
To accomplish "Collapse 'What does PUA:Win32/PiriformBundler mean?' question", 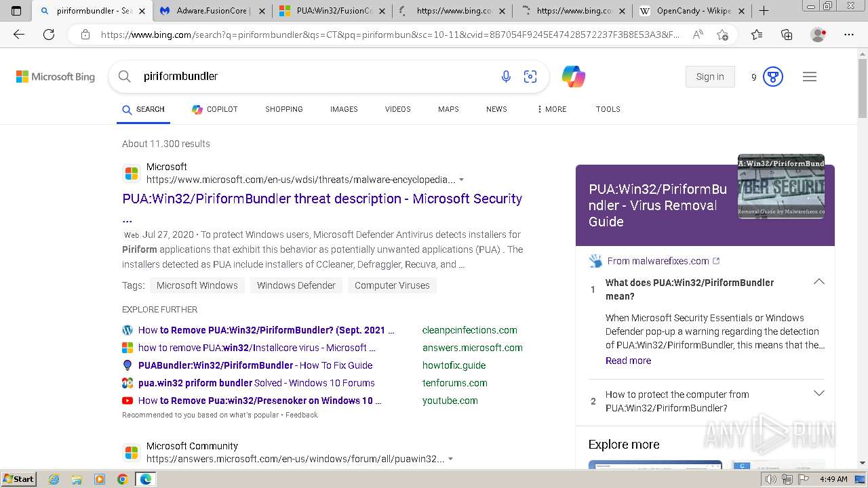I will tap(819, 282).
